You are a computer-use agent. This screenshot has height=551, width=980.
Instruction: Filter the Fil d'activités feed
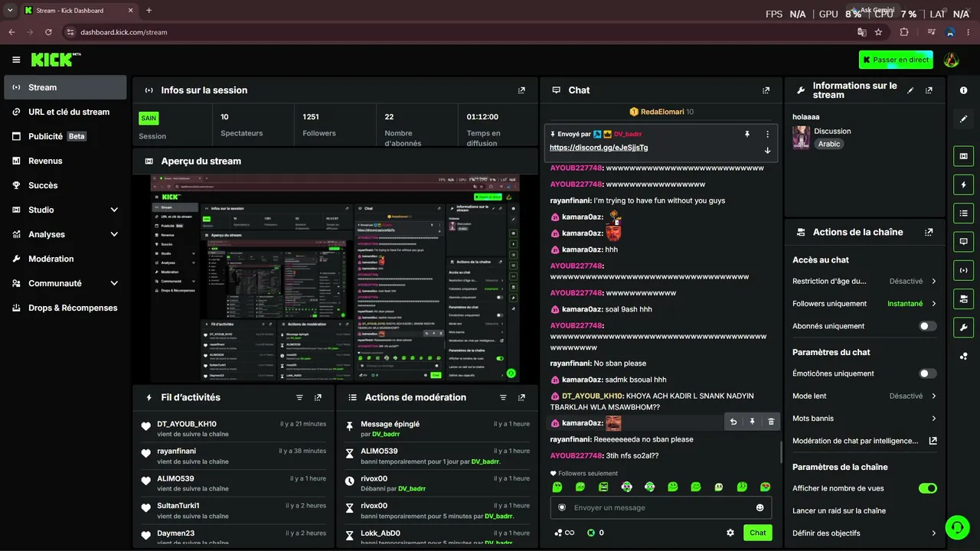[x=299, y=397]
